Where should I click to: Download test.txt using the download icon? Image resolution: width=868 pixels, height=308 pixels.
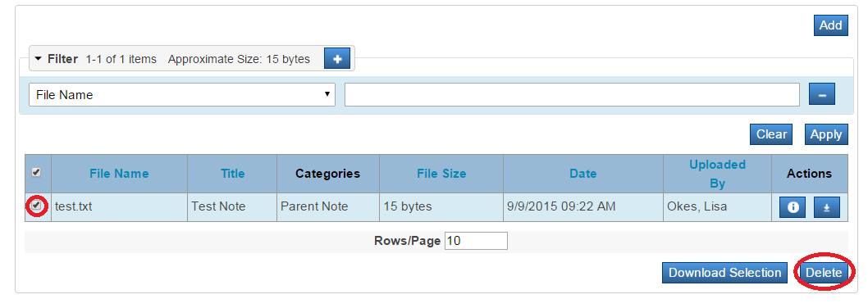(826, 207)
